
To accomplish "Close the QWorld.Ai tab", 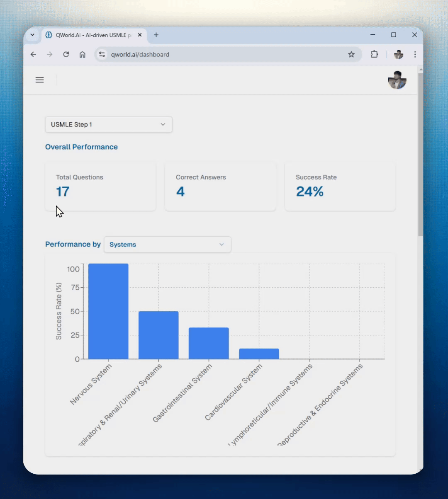I will (140, 35).
